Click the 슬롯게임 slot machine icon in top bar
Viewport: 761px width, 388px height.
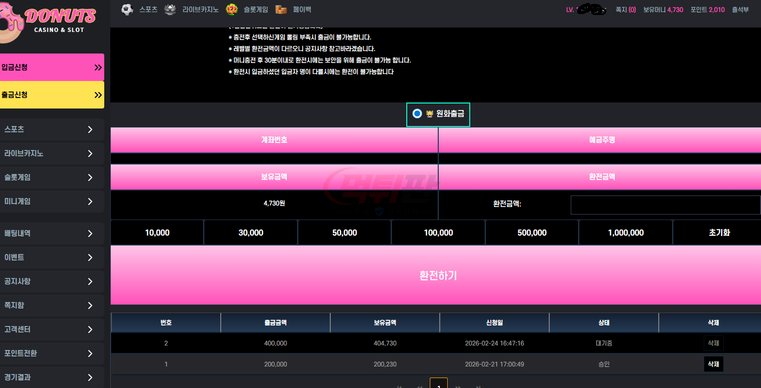click(x=232, y=9)
